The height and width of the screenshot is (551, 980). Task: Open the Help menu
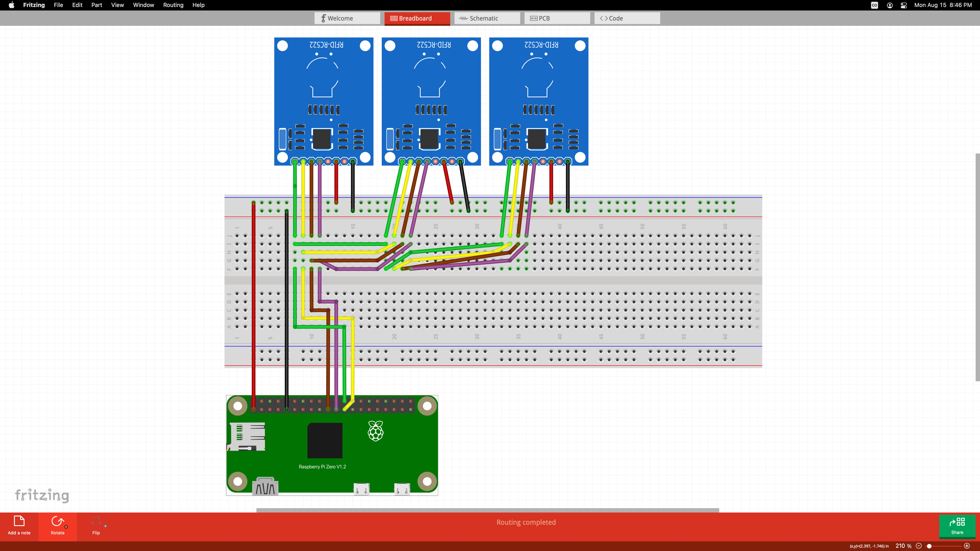pyautogui.click(x=198, y=5)
